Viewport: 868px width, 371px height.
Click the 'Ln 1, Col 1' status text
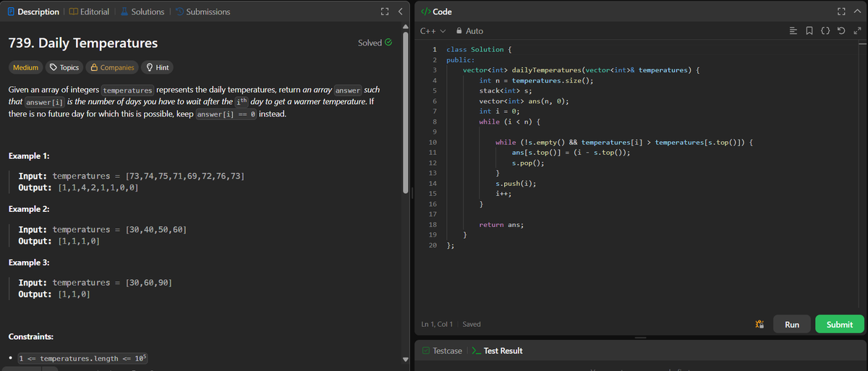438,325
